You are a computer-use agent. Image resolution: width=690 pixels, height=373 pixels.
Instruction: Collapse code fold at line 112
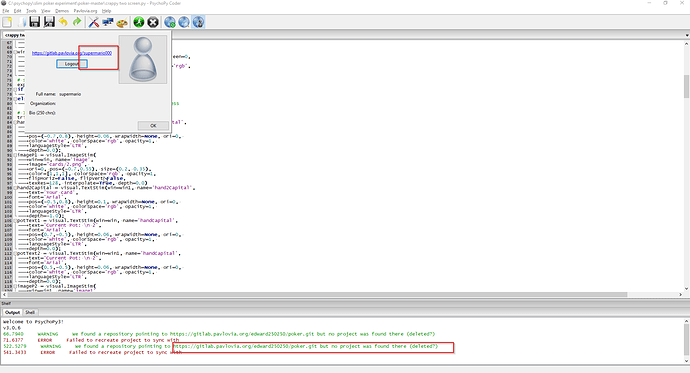point(15,254)
